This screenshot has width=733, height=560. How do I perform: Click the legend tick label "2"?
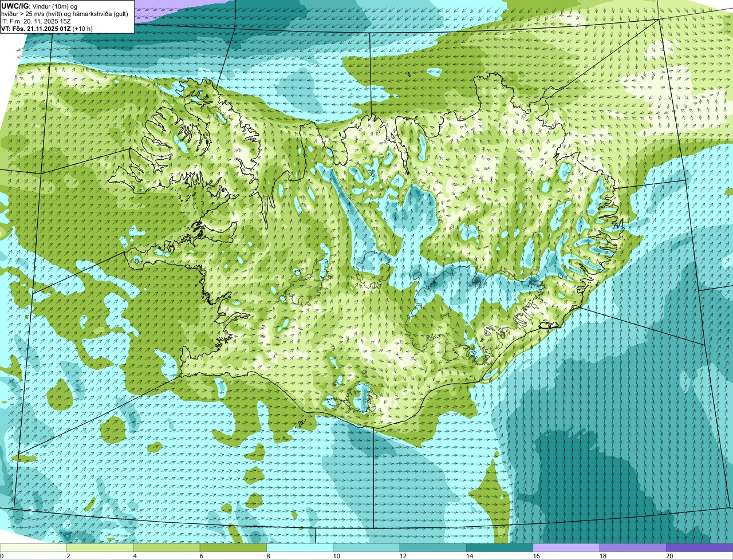(x=68, y=556)
